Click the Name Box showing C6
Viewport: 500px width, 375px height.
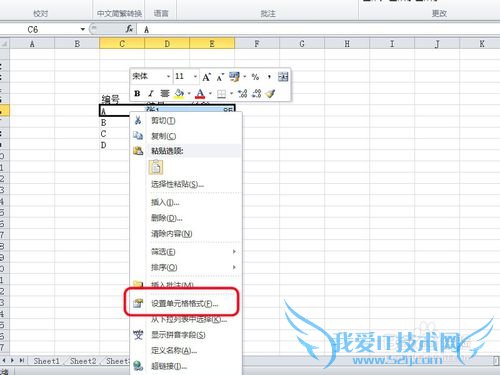point(39,29)
